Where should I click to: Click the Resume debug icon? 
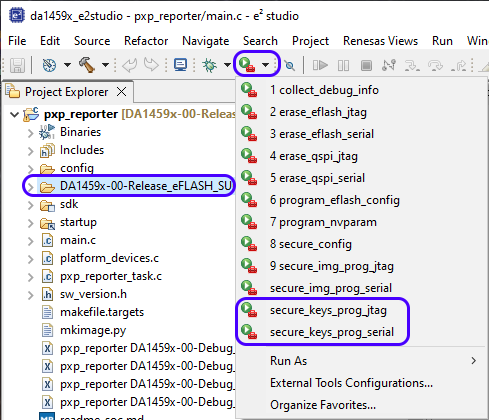point(320,65)
